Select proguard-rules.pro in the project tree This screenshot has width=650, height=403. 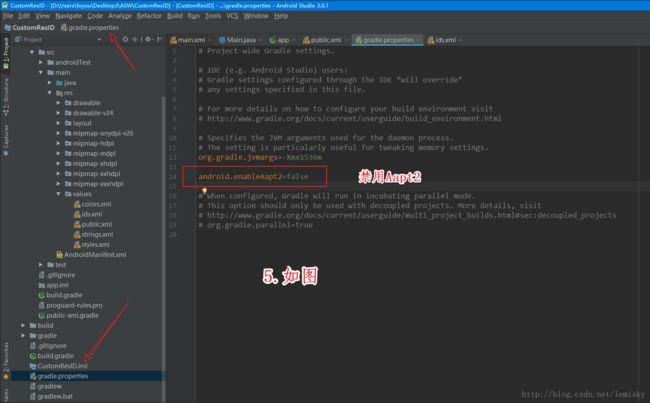click(x=70, y=305)
